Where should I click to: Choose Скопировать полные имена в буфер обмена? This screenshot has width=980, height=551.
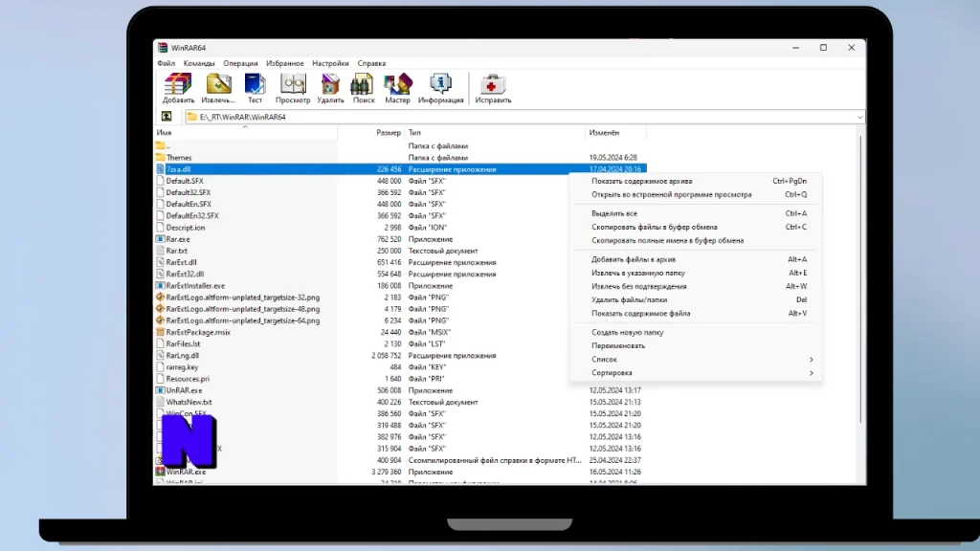point(695,240)
